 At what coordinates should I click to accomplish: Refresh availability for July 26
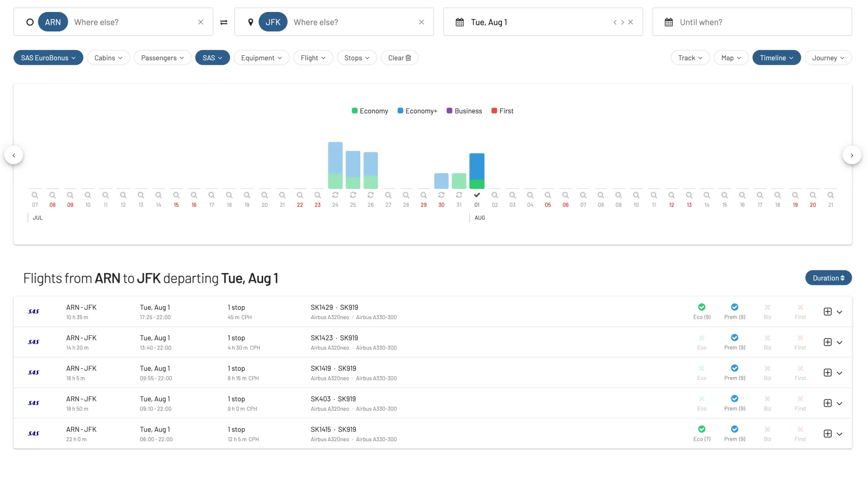point(371,195)
